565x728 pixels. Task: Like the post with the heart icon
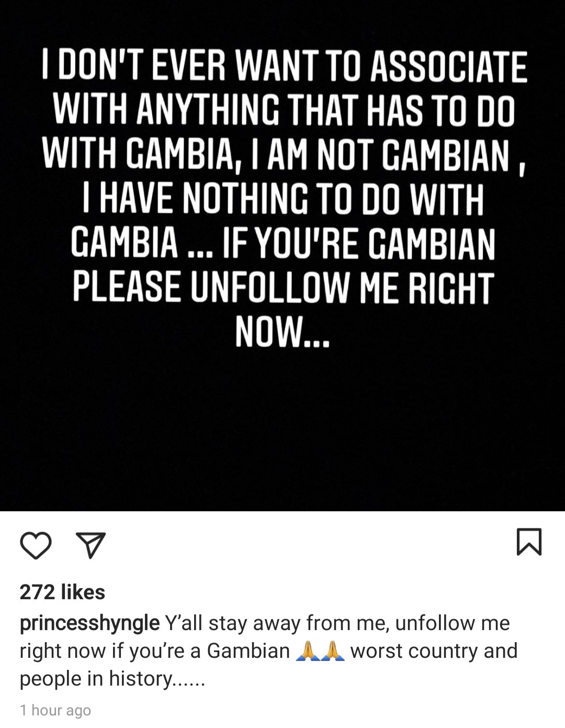click(36, 545)
